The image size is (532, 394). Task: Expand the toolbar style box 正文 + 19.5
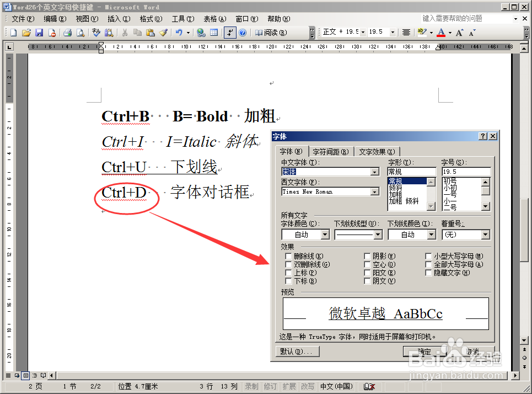click(363, 32)
